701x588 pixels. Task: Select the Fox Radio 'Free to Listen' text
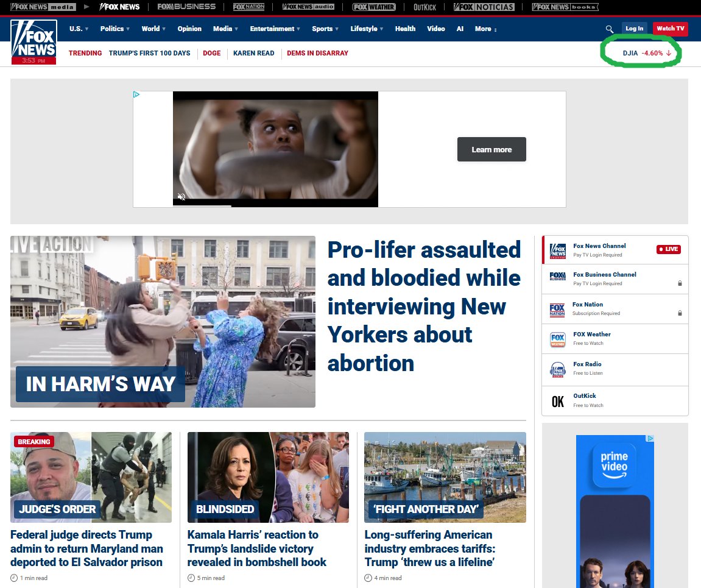pyautogui.click(x=588, y=373)
